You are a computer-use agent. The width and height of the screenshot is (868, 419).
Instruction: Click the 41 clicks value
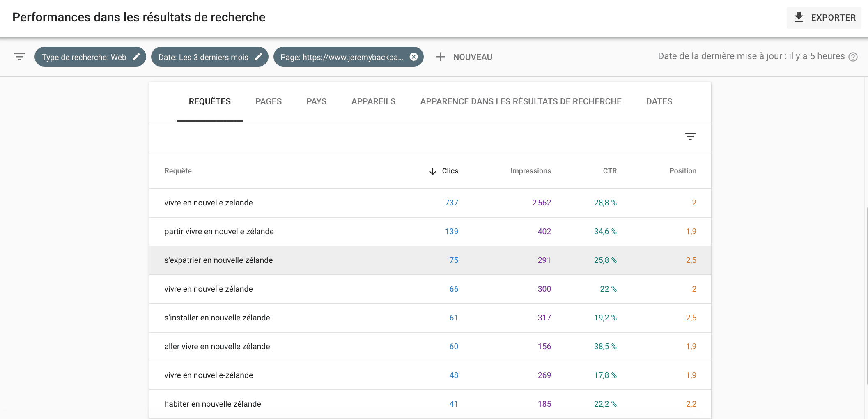454,404
